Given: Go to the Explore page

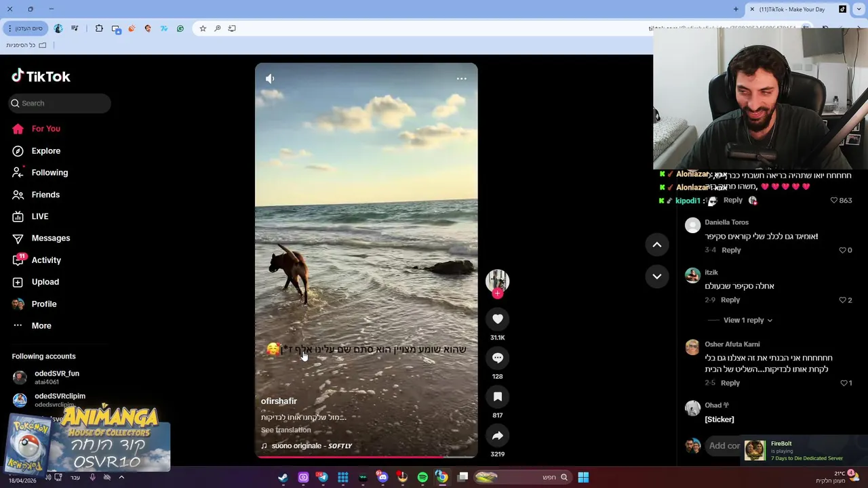Looking at the screenshot, I should coord(36,150).
